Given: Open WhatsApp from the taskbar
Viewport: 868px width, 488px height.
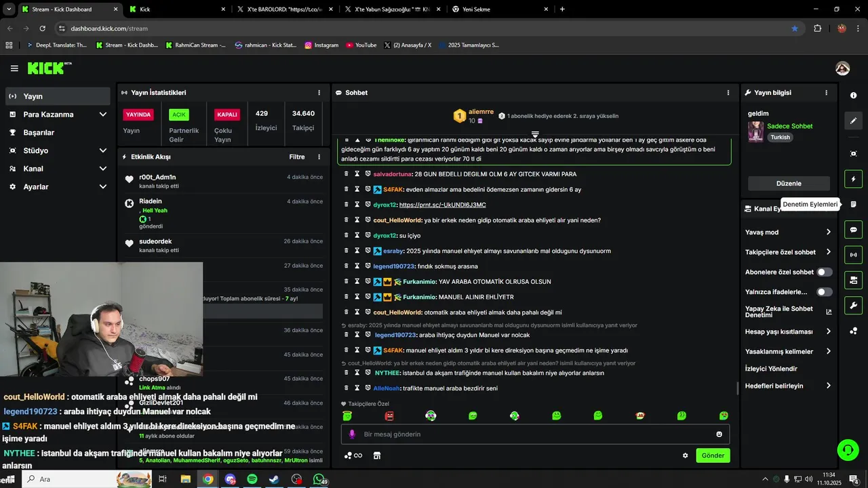Looking at the screenshot, I should [319, 479].
